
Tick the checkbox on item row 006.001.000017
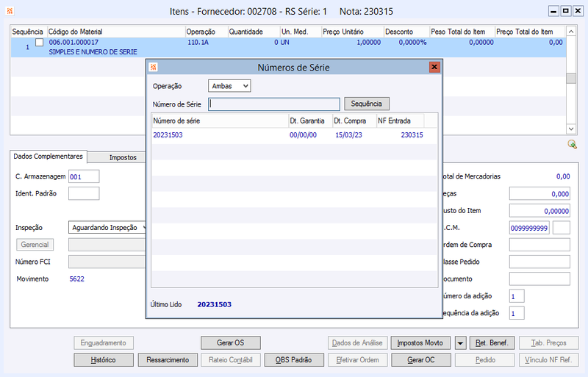point(40,43)
